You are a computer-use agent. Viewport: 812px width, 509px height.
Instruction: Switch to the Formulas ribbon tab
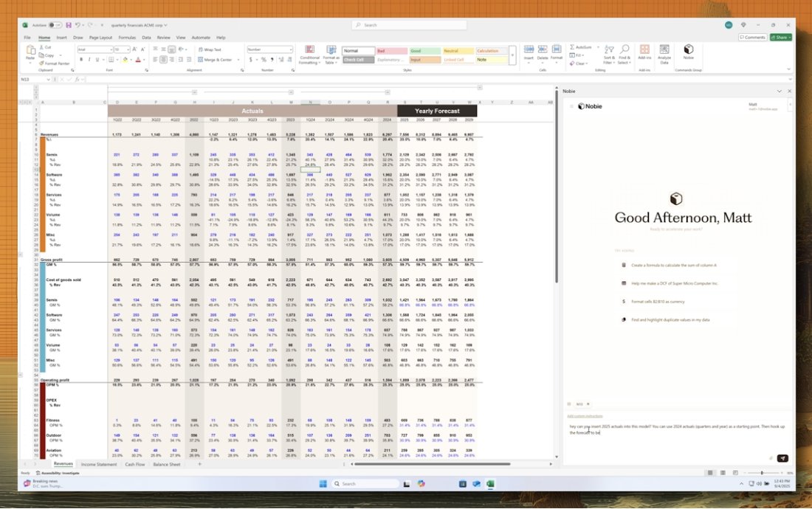click(x=127, y=38)
